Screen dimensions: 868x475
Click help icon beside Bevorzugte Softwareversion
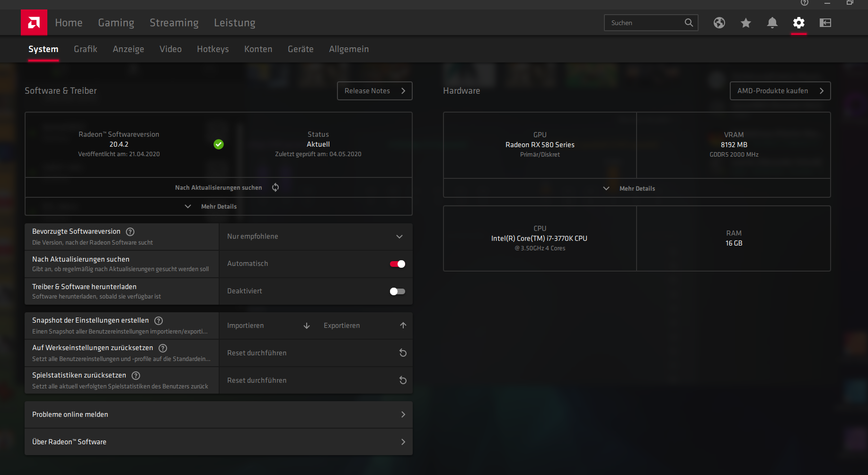(x=130, y=232)
